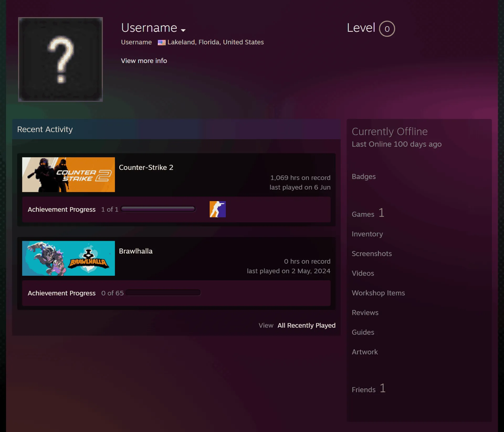The width and height of the screenshot is (504, 432).
Task: Click the United States flag icon
Action: coord(161,42)
